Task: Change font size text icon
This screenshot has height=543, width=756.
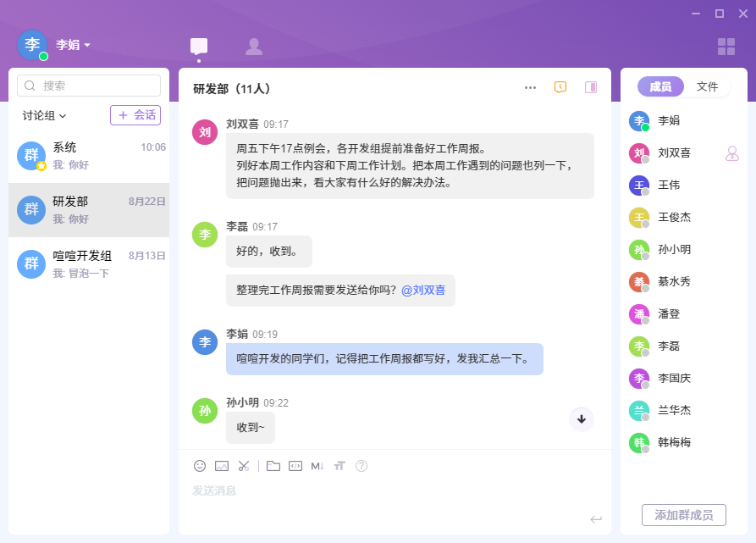Action: [x=339, y=466]
